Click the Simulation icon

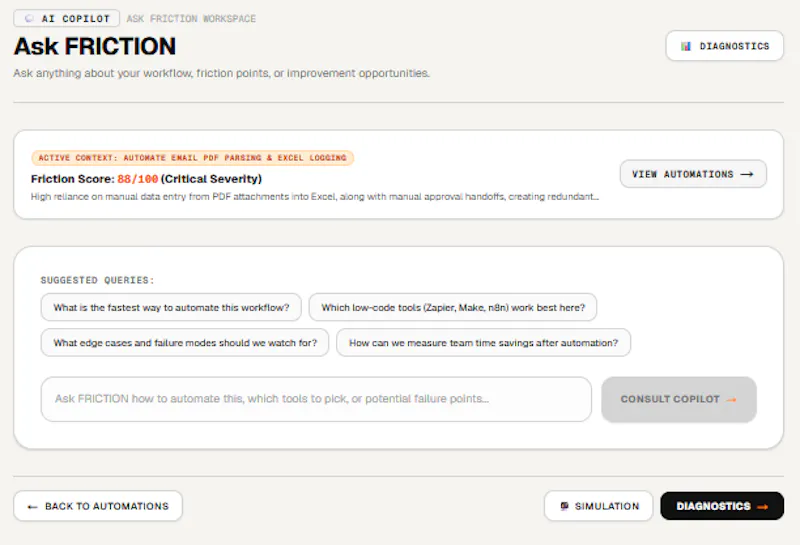coord(564,506)
